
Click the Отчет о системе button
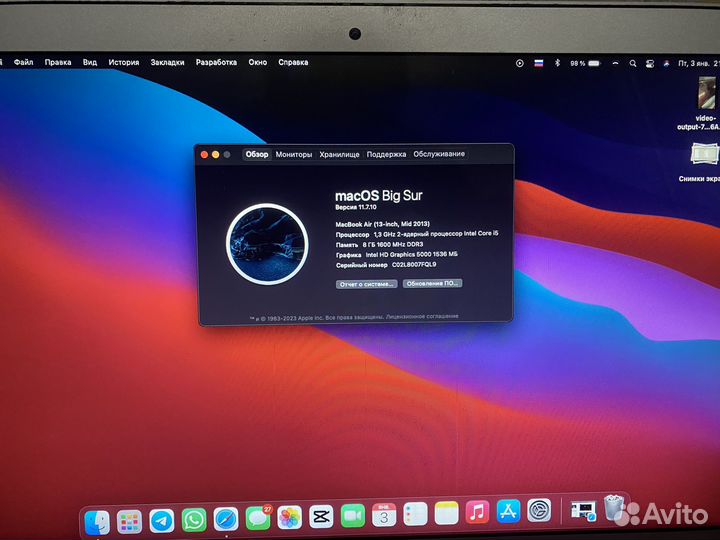(366, 284)
